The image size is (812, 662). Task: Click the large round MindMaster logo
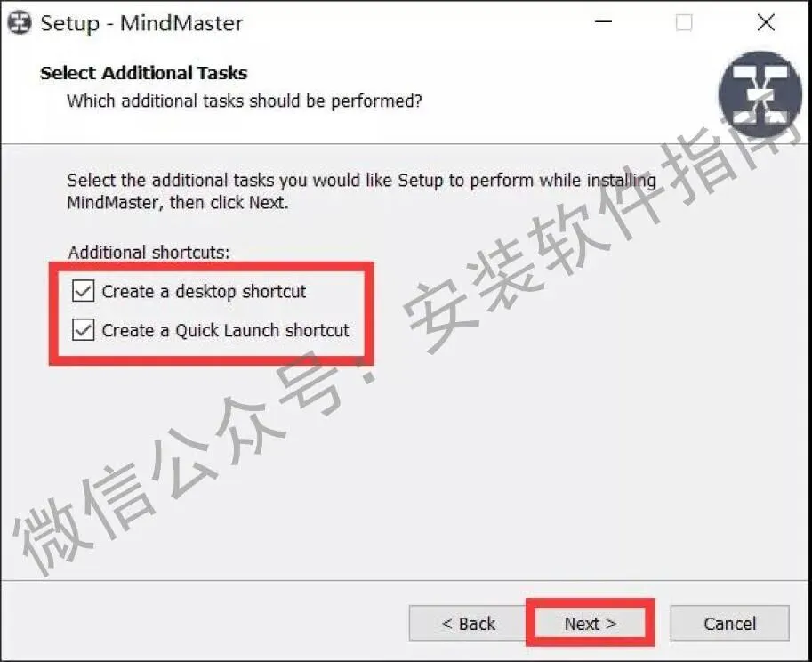coord(760,93)
